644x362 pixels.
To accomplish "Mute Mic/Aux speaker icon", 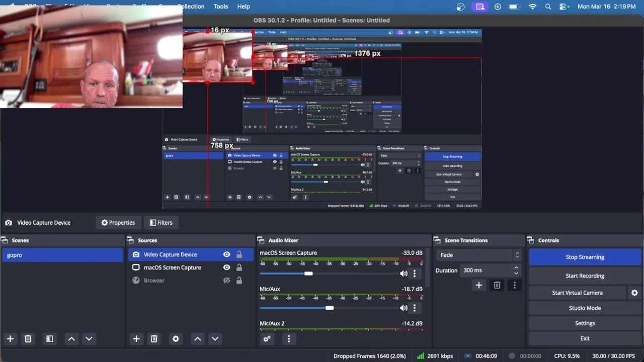I will point(404,308).
